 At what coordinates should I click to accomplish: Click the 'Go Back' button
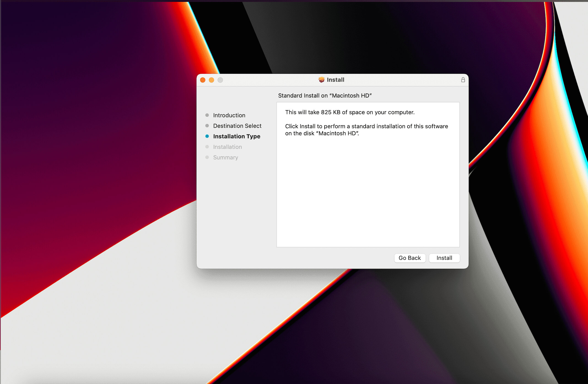click(410, 258)
